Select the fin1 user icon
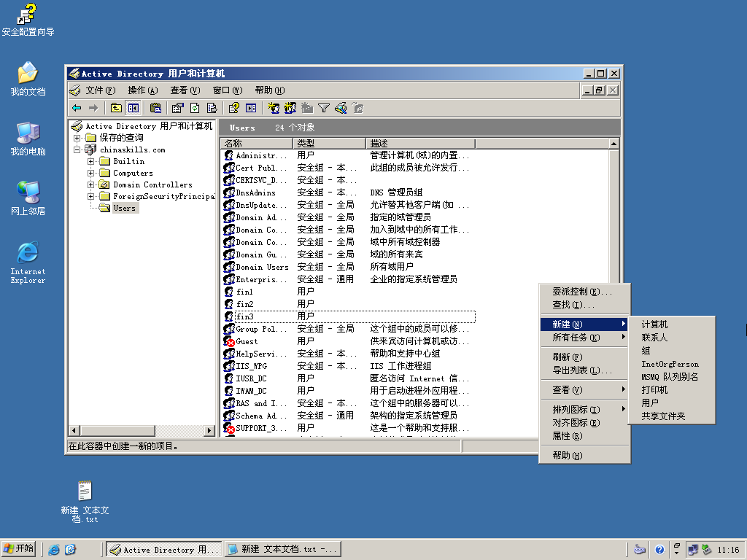Viewport: 747px width, 560px height. tap(228, 292)
